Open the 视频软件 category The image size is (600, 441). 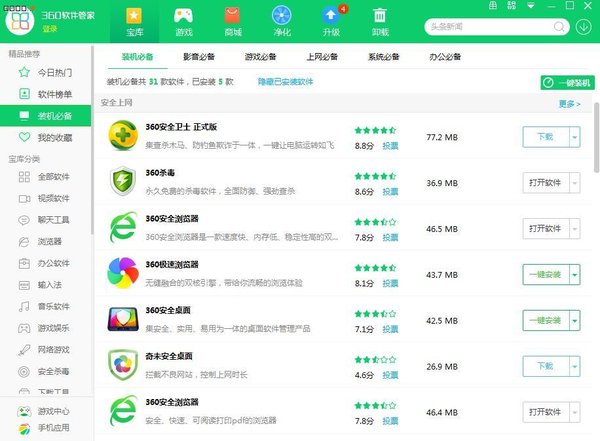pyautogui.click(x=46, y=198)
